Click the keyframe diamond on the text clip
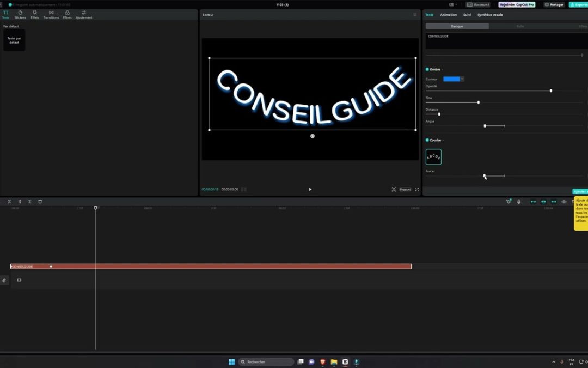The image size is (588, 368). pos(51,266)
